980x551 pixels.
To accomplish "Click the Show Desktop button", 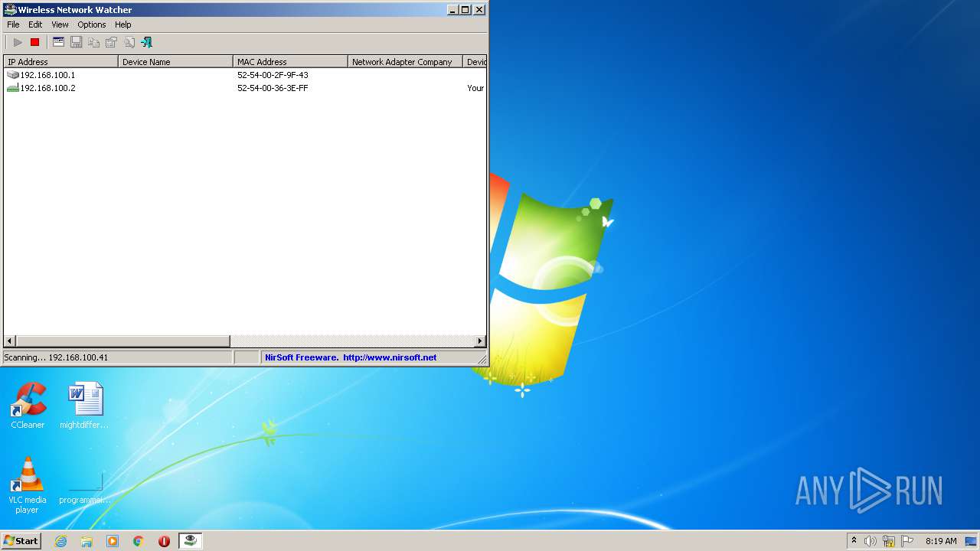I will (x=971, y=541).
